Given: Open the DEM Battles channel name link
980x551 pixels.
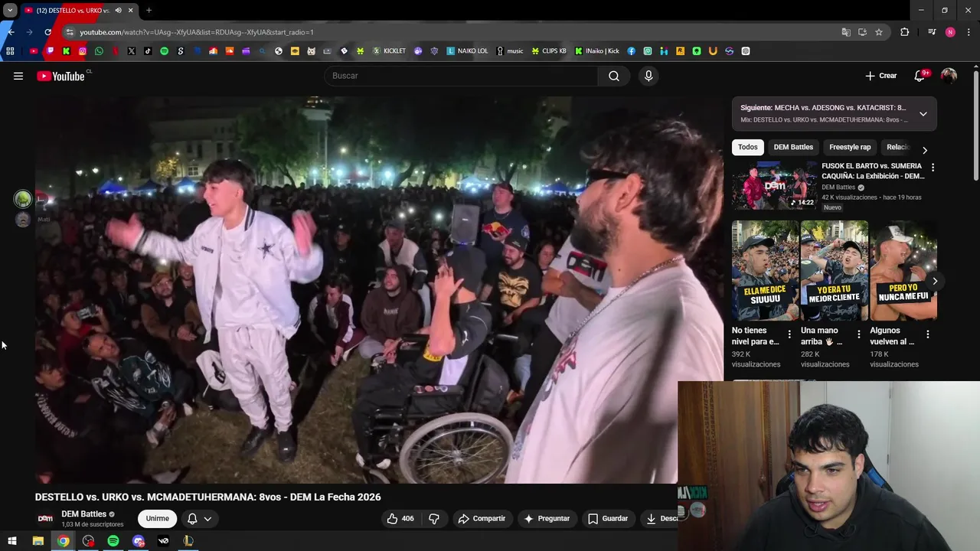Looking at the screenshot, I should [x=83, y=514].
